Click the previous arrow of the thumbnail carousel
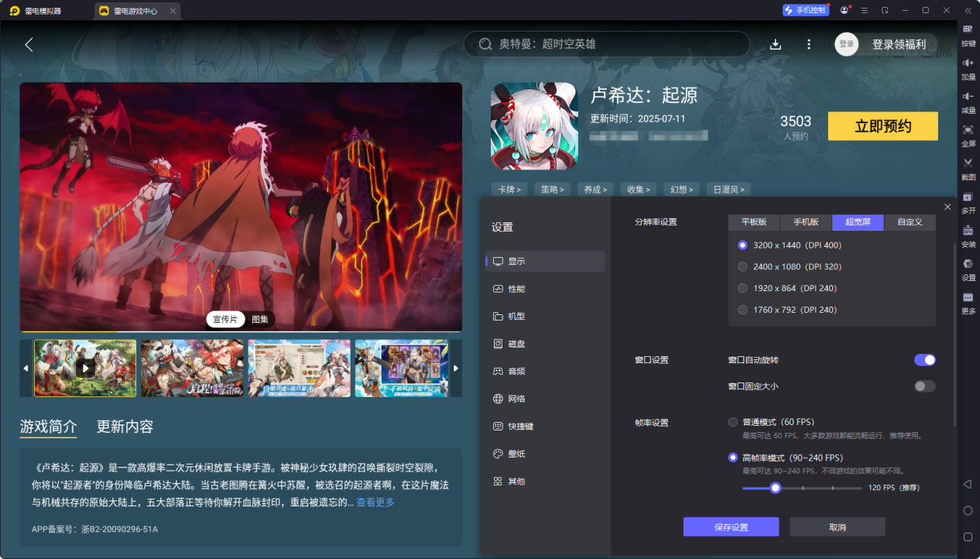This screenshot has height=559, width=980. point(26,369)
